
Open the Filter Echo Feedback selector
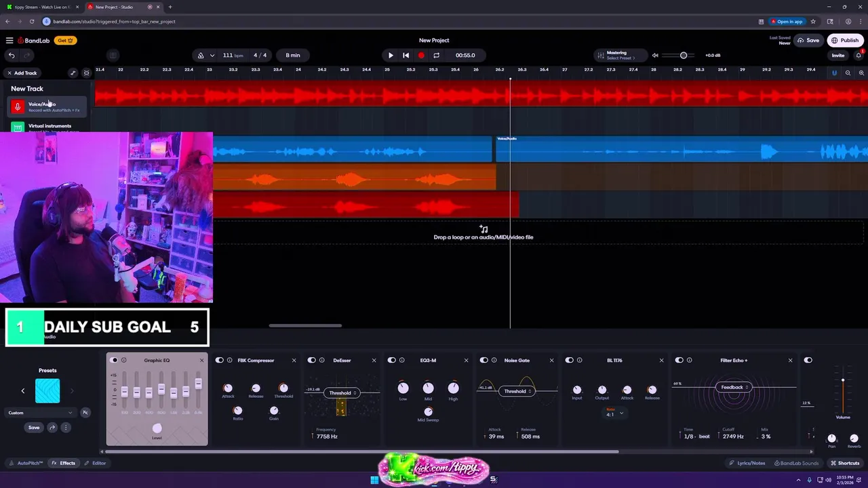coord(734,388)
